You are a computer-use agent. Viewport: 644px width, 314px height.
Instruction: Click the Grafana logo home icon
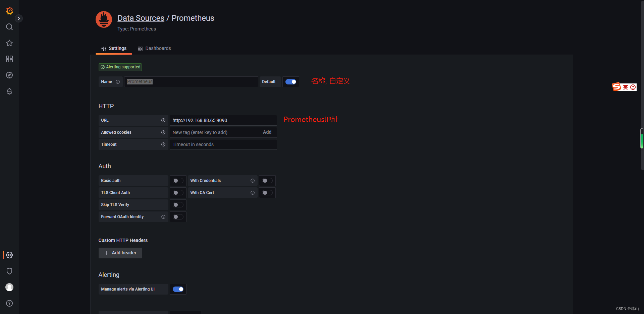click(9, 11)
